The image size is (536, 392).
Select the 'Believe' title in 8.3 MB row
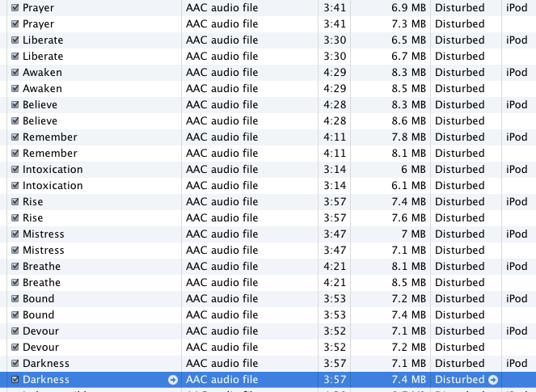[40, 104]
